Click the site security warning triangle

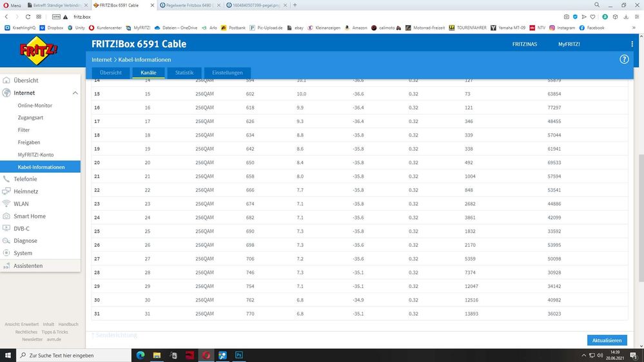[65, 17]
